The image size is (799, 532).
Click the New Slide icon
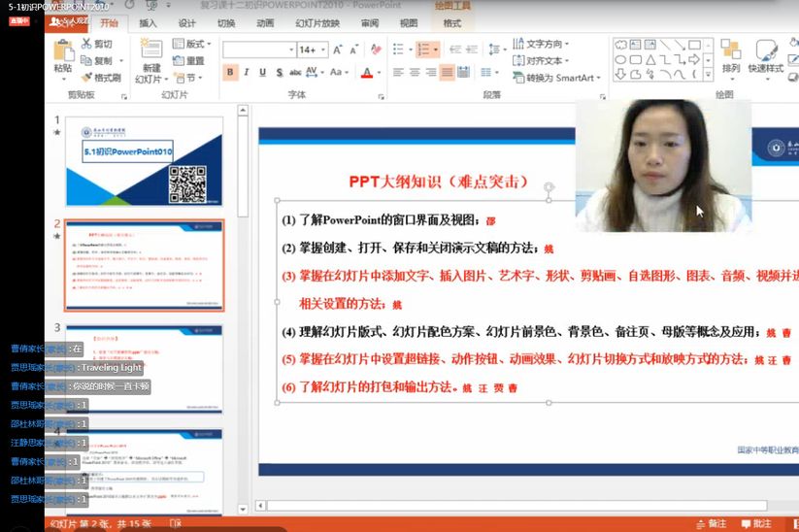[x=151, y=49]
